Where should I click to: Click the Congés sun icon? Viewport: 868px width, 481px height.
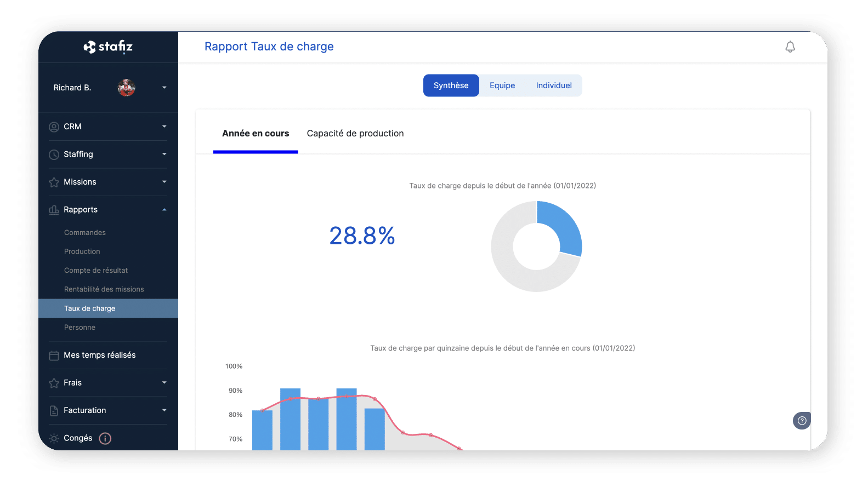pyautogui.click(x=54, y=438)
